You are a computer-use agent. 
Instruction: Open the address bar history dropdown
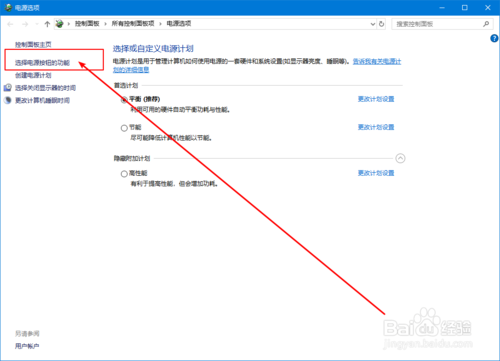click(x=373, y=24)
